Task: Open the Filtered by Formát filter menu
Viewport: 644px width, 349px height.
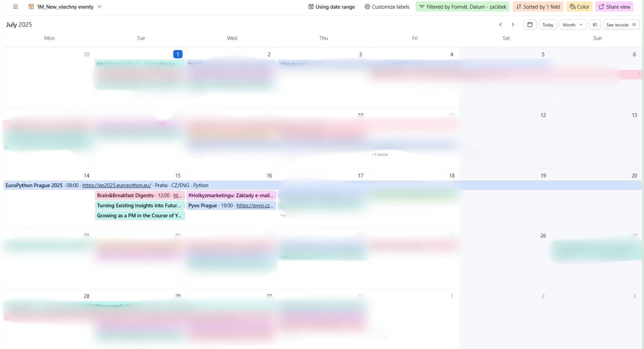Action: click(x=462, y=7)
